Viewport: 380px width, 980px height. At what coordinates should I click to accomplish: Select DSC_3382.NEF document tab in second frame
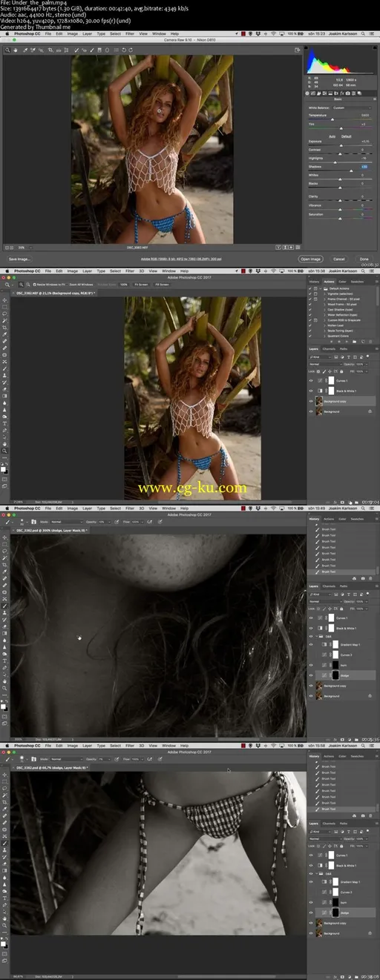point(55,293)
